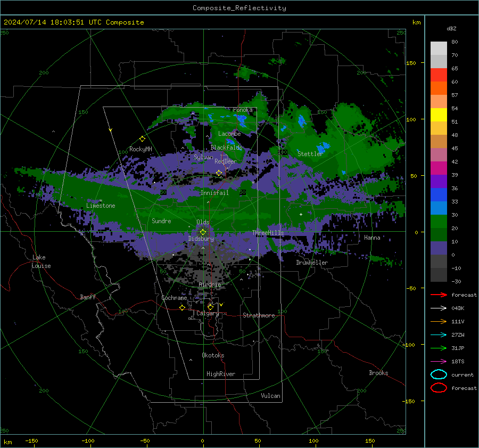Screen dimensions: 479x448
Task: Click the Sylvan label on map
Action: pos(203,157)
